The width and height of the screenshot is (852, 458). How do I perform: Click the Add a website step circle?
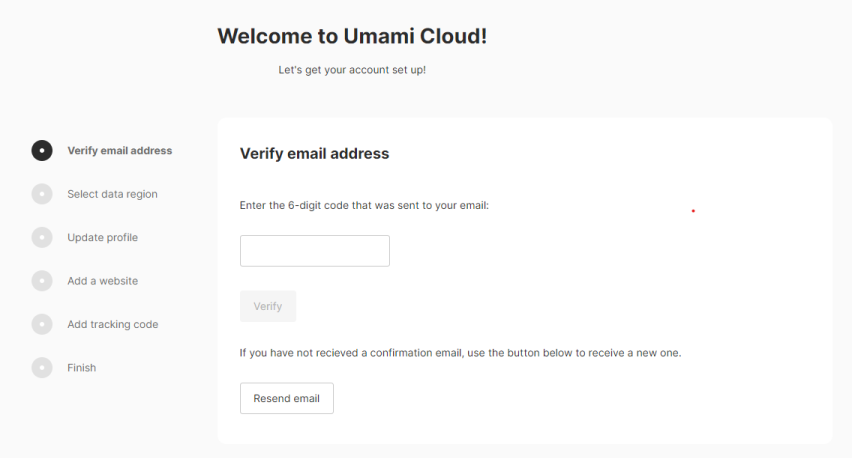pos(42,281)
